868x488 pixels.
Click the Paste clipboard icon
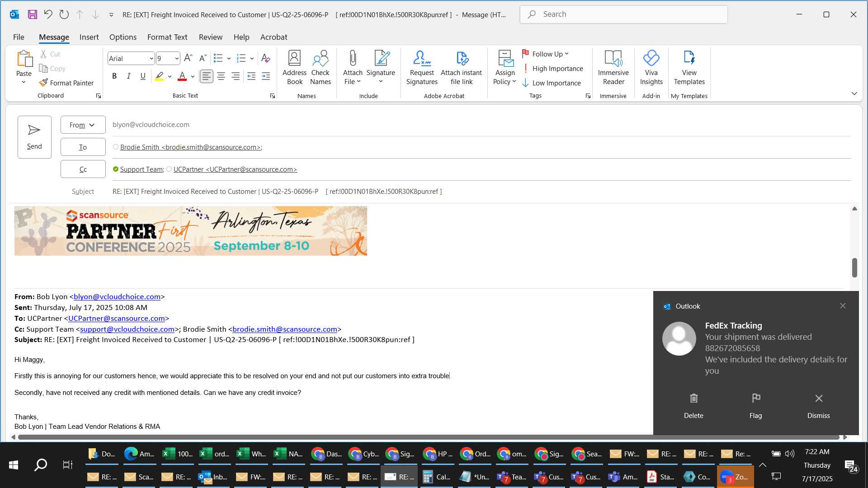(x=24, y=59)
